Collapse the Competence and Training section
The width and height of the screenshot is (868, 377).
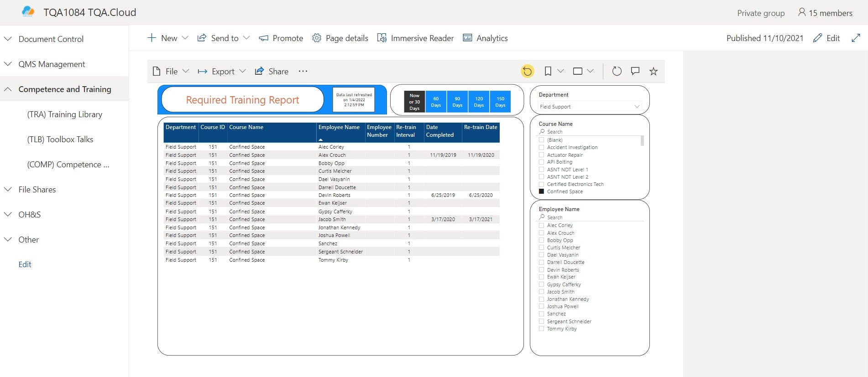point(8,89)
